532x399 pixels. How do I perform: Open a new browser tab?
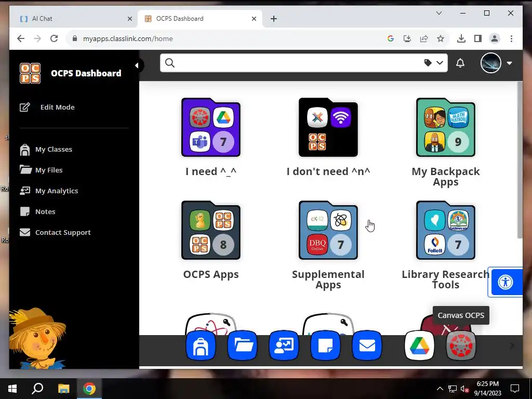pyautogui.click(x=274, y=19)
